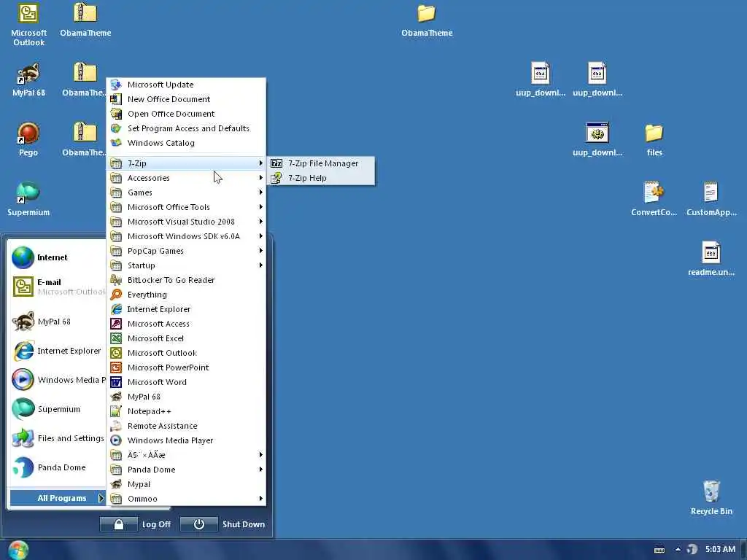Expand the Ommoo submenu
The image size is (747, 560).
click(186, 499)
